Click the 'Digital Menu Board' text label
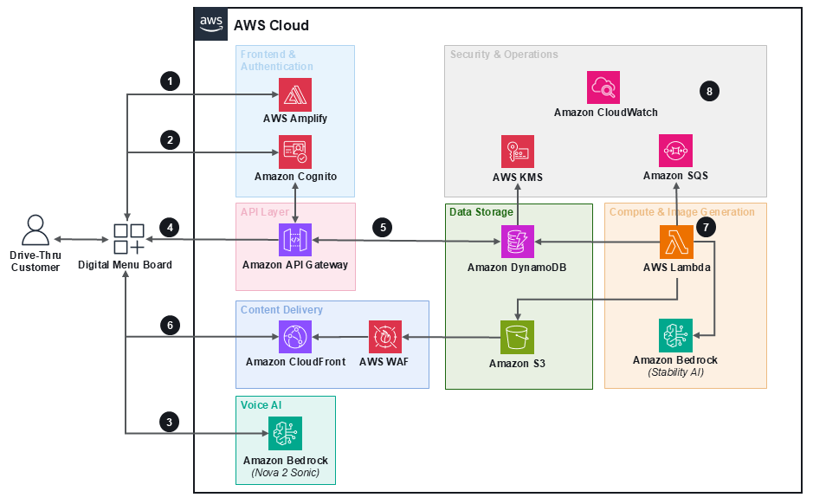The width and height of the screenshot is (813, 504). coord(125,265)
